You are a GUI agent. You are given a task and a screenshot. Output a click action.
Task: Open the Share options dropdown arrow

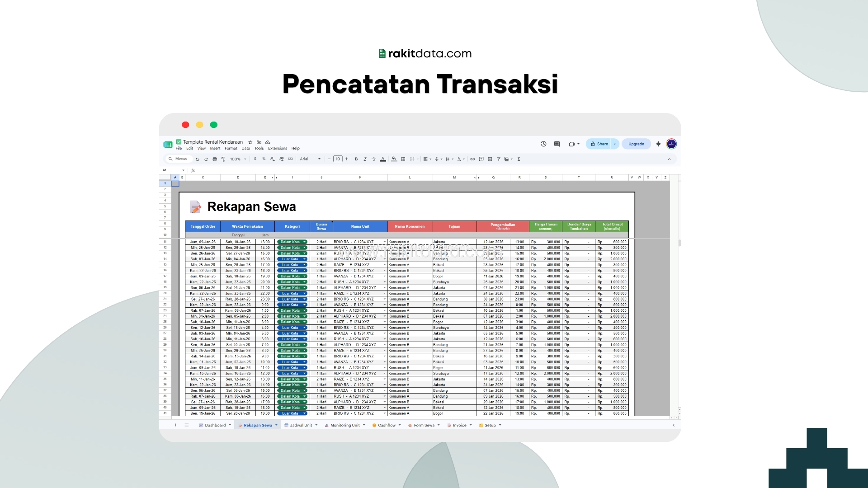[615, 144]
